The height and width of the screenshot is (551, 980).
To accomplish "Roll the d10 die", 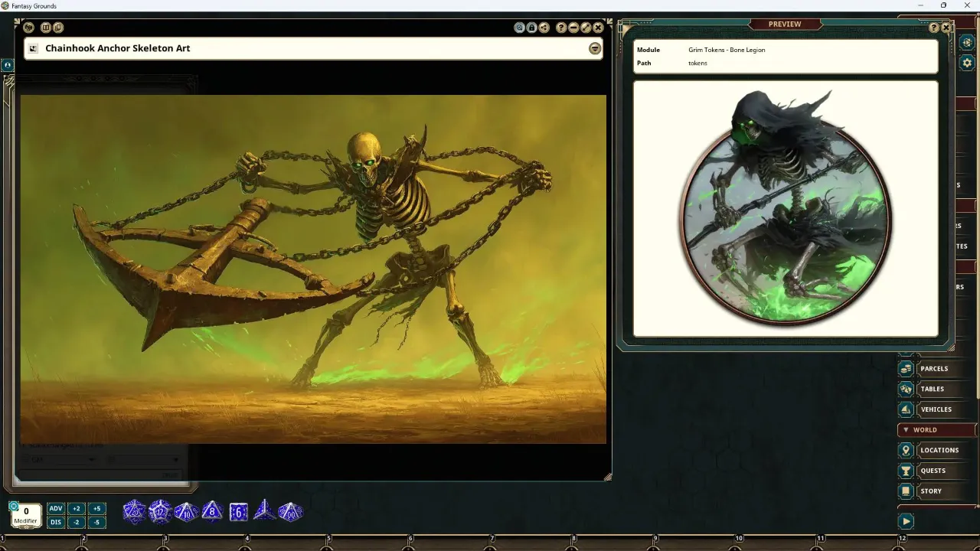I will coord(186,512).
